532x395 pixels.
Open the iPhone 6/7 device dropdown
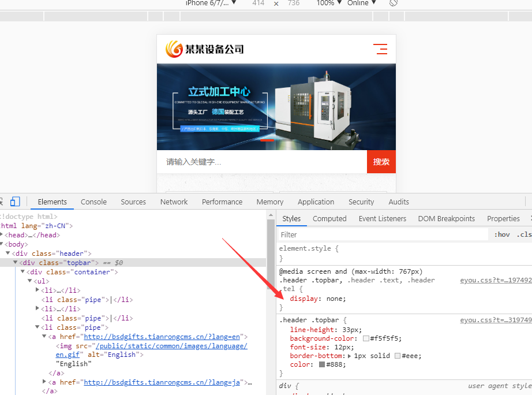pos(211,3)
